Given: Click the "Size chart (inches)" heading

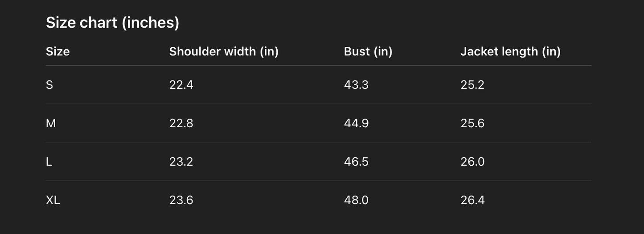Looking at the screenshot, I should click(112, 22).
